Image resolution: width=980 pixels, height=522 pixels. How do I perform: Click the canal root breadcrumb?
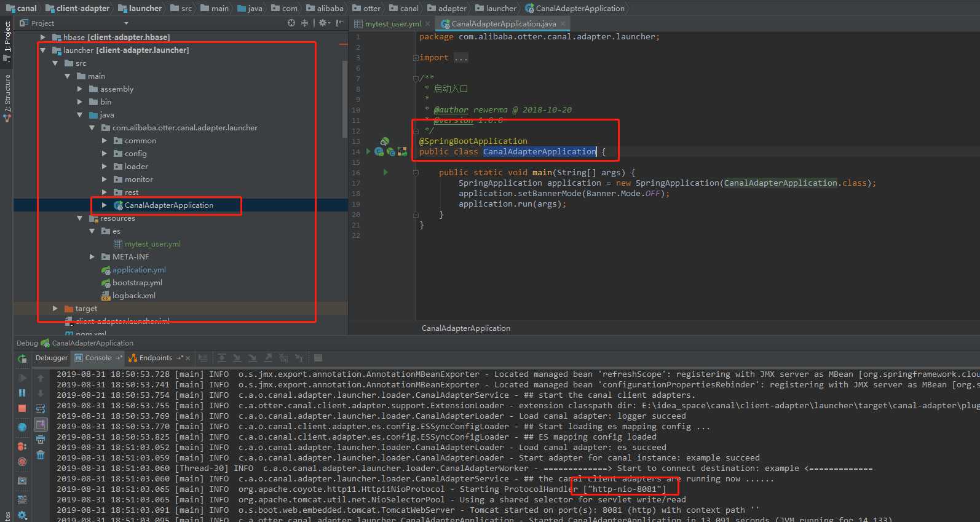tap(22, 8)
